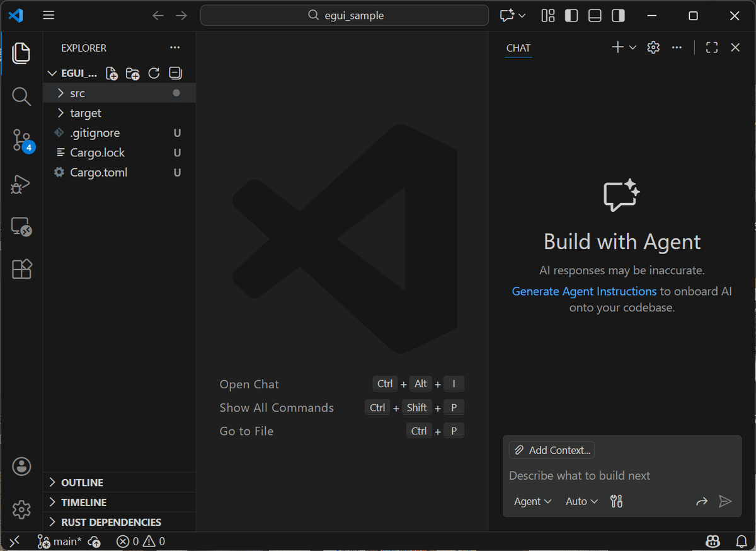Expand the src folder
756x551 pixels.
(120, 93)
